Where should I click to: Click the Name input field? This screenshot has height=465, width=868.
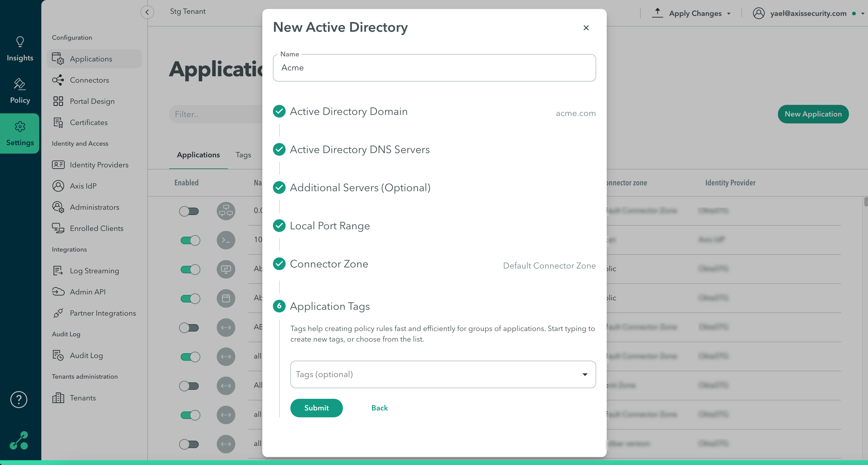point(434,68)
